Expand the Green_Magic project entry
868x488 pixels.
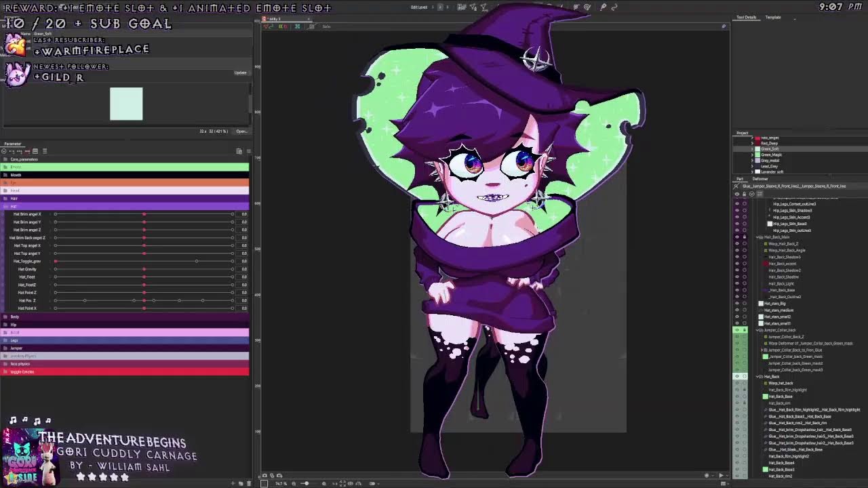(x=753, y=155)
